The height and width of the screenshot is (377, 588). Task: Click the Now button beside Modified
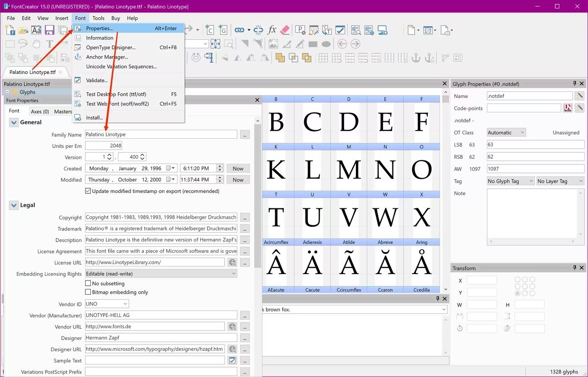click(238, 179)
